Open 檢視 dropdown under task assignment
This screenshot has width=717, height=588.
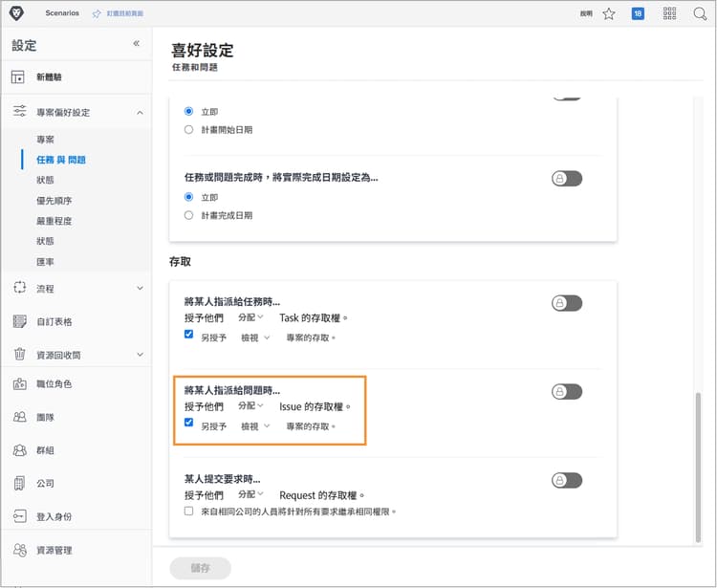[255, 338]
